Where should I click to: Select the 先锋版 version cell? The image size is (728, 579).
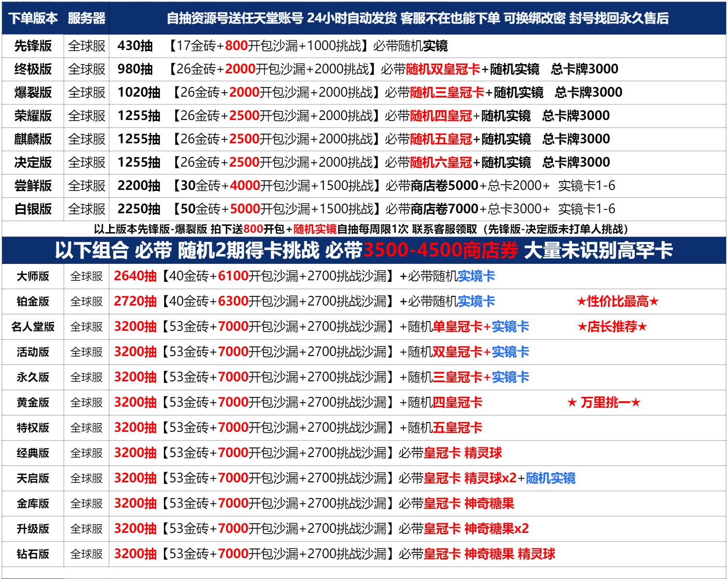(x=33, y=46)
